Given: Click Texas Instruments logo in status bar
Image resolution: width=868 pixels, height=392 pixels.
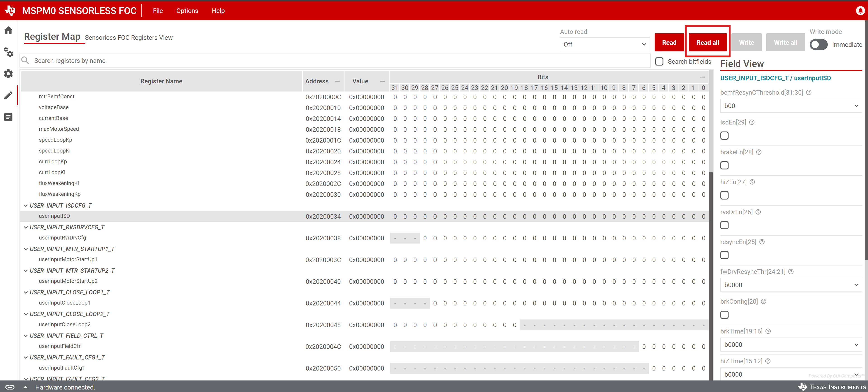Looking at the screenshot, I should [x=832, y=387].
